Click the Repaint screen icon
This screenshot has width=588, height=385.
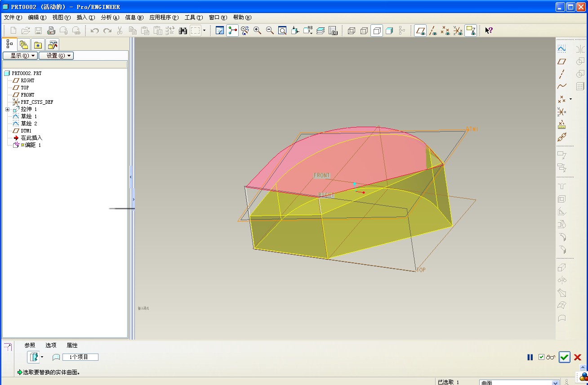click(220, 31)
